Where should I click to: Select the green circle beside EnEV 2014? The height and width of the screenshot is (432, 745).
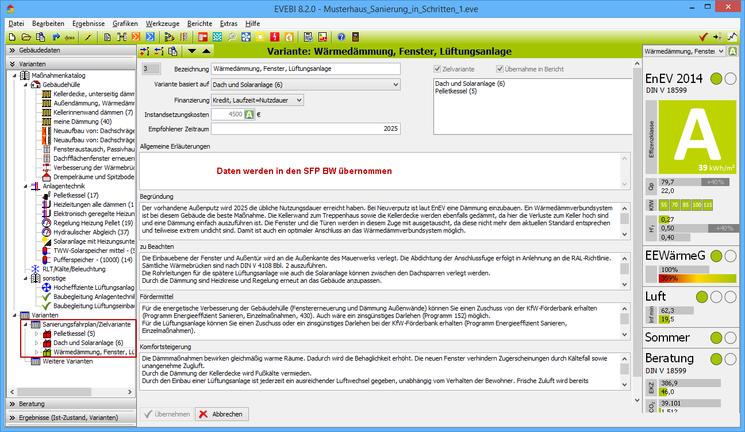click(x=716, y=78)
